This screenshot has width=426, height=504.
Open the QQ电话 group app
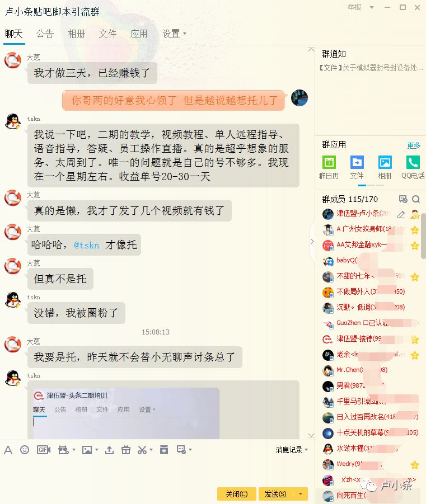[x=413, y=167]
